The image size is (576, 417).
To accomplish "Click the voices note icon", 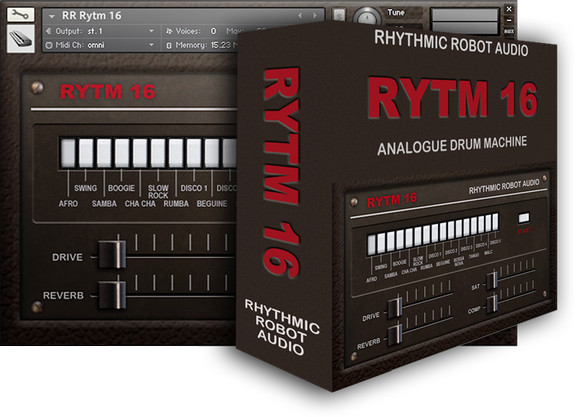I will pyautogui.click(x=169, y=31).
